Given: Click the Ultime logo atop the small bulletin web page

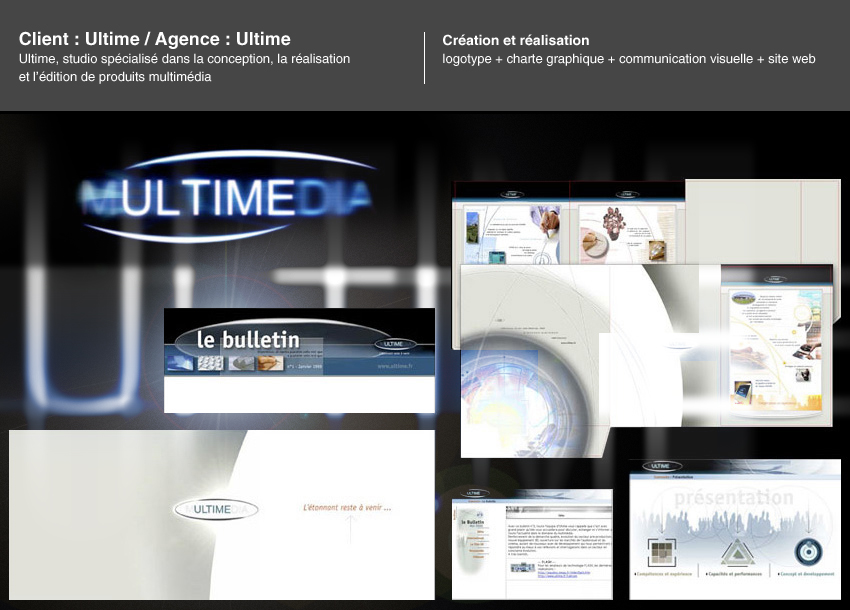Looking at the screenshot, I should coord(474,493).
